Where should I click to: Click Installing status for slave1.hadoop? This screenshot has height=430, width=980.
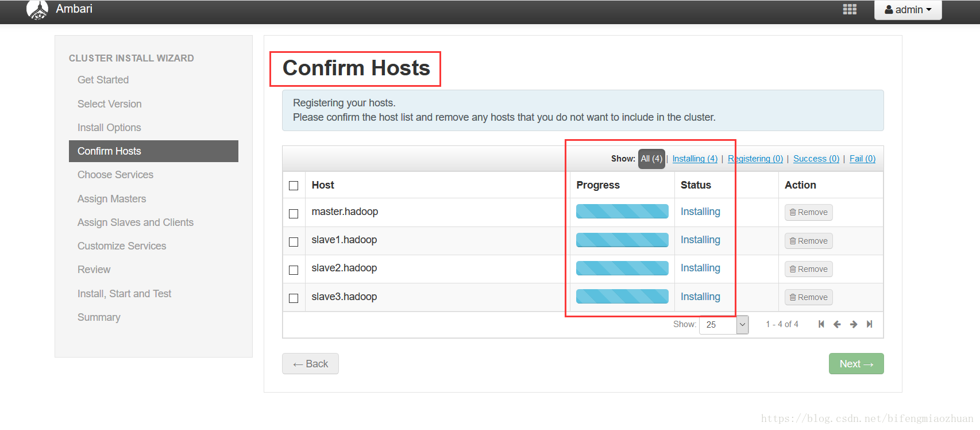[700, 240]
